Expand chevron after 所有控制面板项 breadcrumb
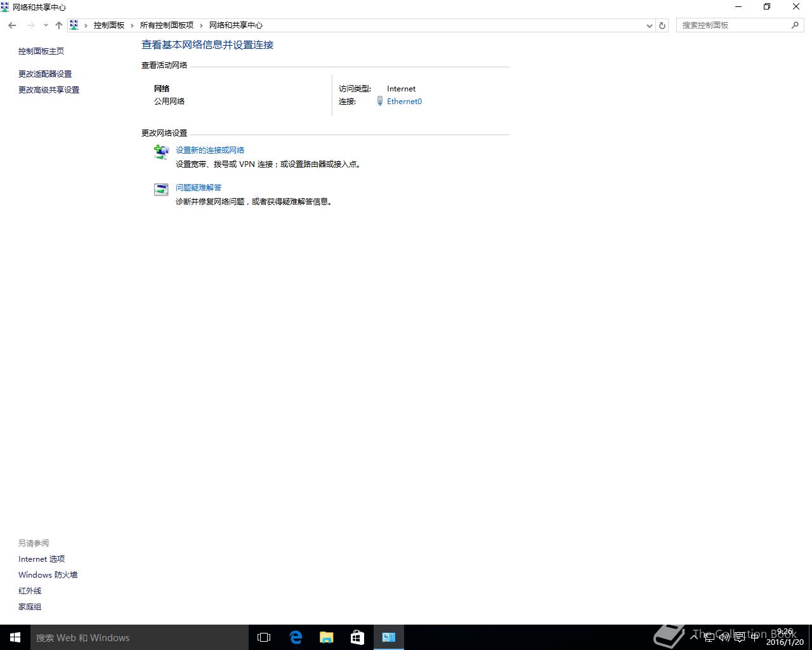This screenshot has width=812, height=650. pyautogui.click(x=202, y=25)
